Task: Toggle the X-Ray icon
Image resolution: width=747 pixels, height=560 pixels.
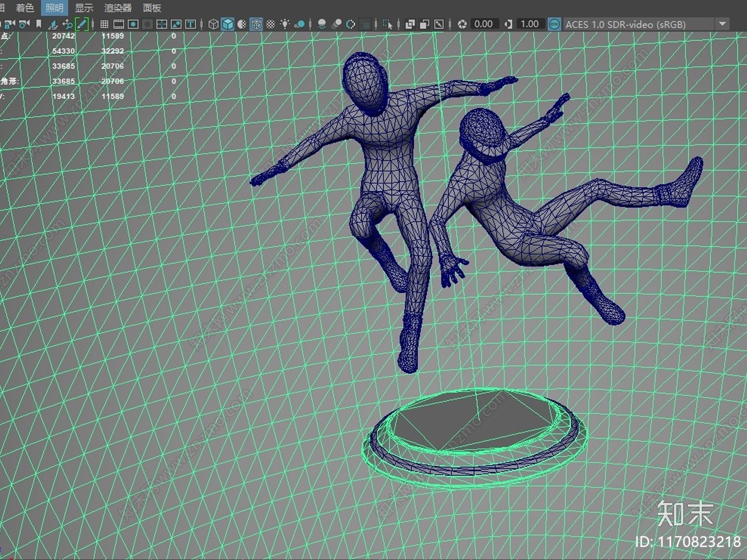Action: (410, 24)
